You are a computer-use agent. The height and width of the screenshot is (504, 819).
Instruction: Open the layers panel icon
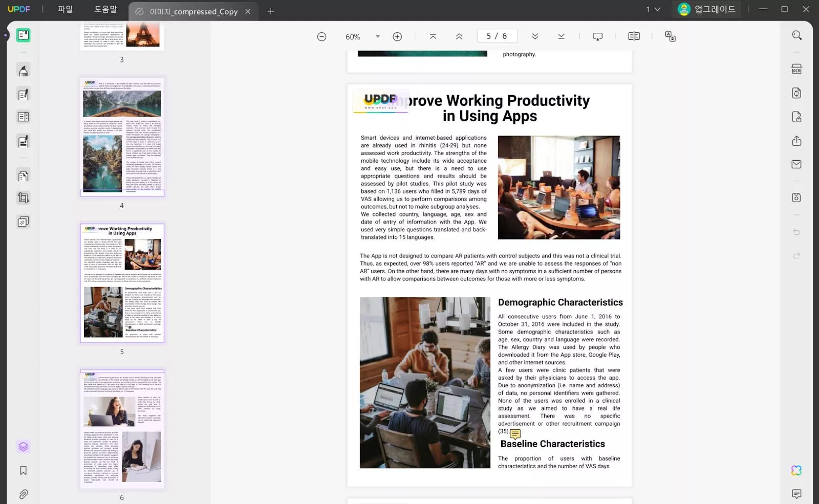click(x=23, y=447)
